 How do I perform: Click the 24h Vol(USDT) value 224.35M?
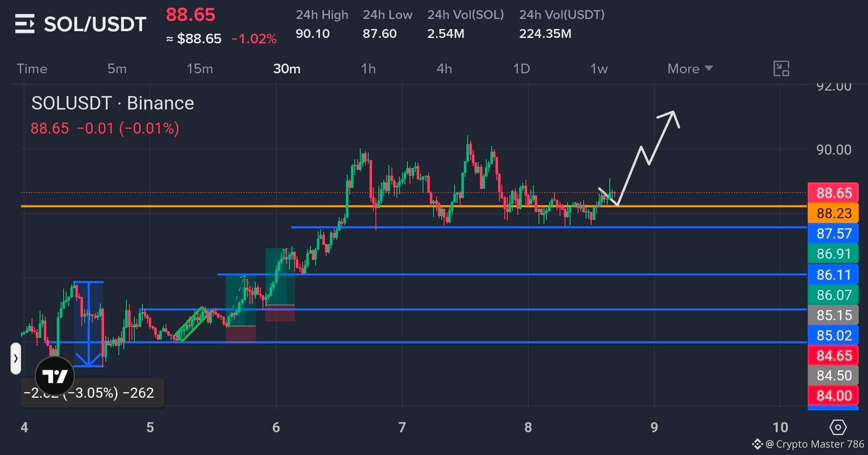point(545,34)
